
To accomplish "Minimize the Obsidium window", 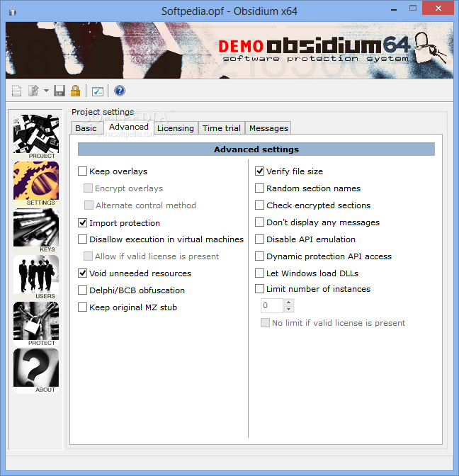I will pos(394,8).
